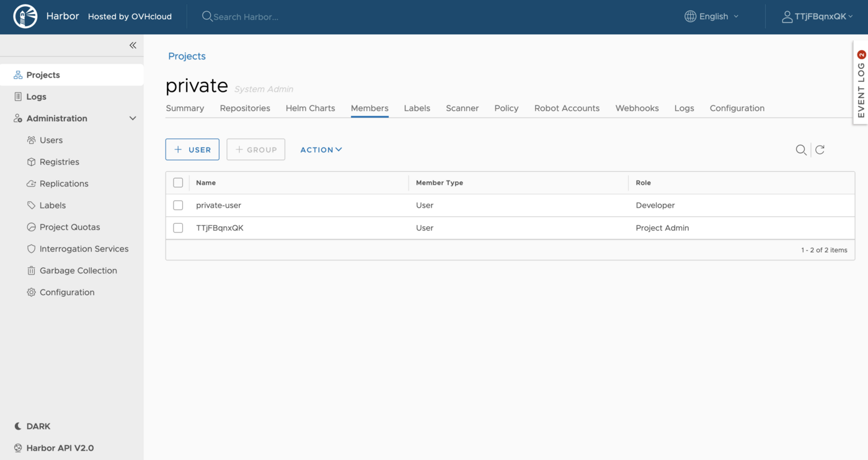Click the USER button to add a member

(192, 149)
